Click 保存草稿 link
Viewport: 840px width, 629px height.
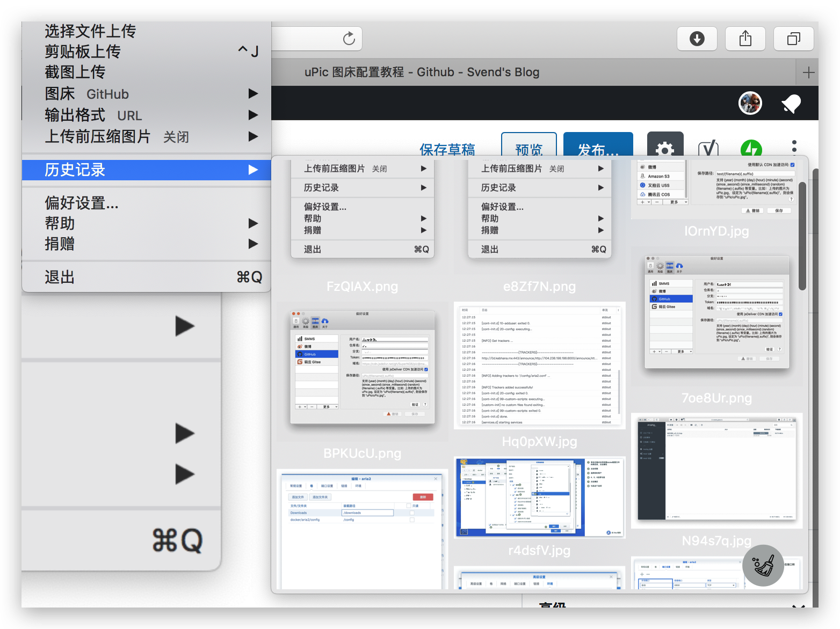[x=447, y=149]
